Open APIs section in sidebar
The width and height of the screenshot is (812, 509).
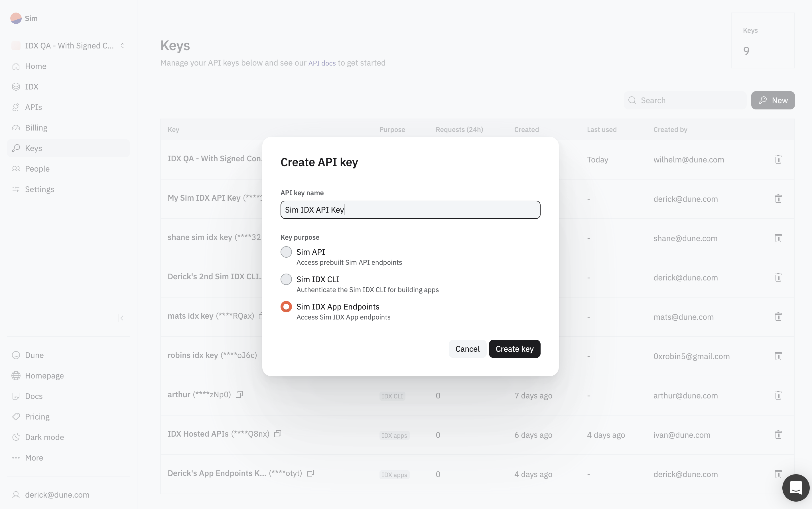pos(68,107)
